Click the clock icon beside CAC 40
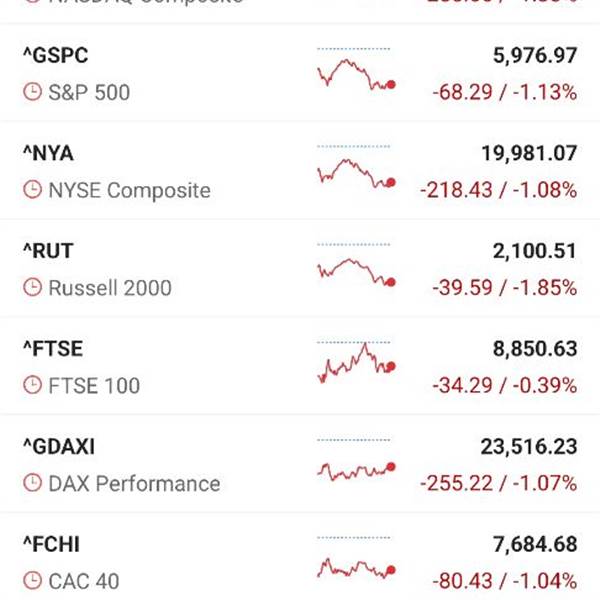The height and width of the screenshot is (600, 600). (33, 581)
